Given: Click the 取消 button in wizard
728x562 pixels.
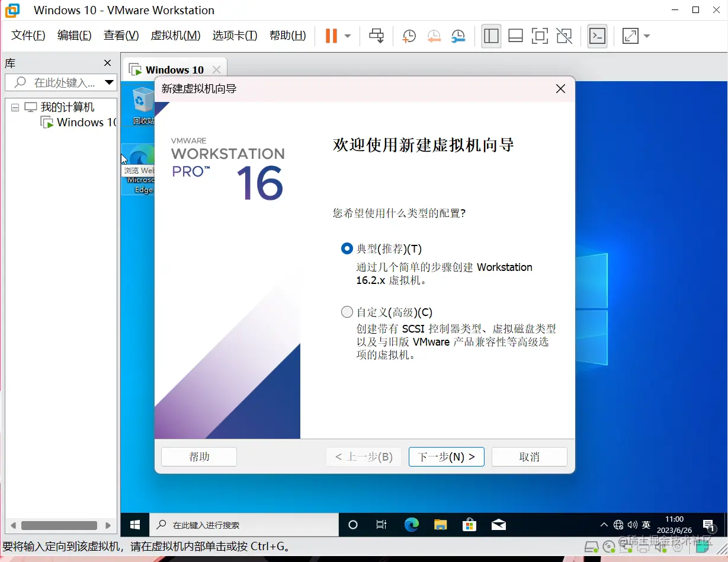Looking at the screenshot, I should pos(530,456).
